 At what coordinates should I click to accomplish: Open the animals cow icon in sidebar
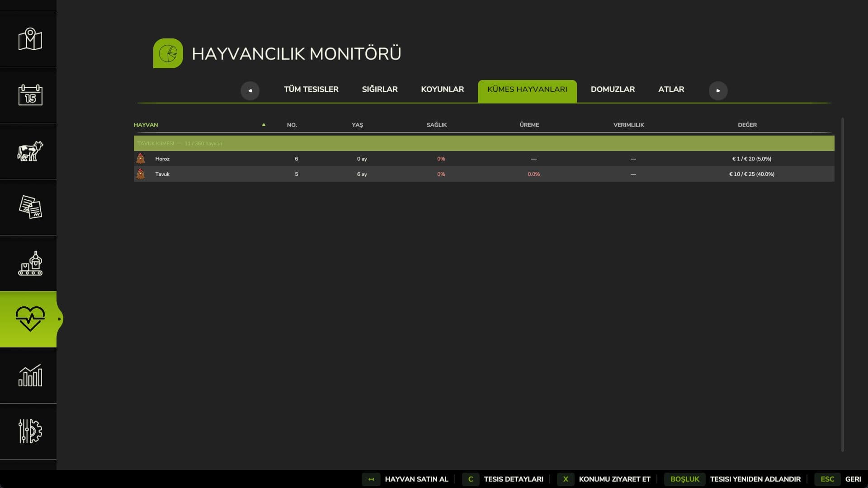(30, 151)
